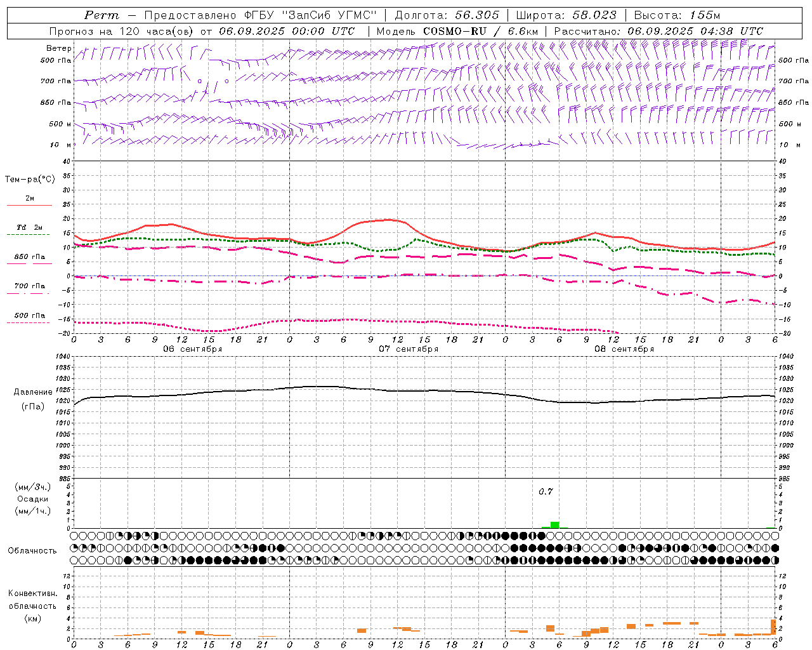Image resolution: width=812 pixels, height=650 pixels.
Task: Click the "Прогноз на 120 часа(ов)" forecast text
Action: coord(122,31)
